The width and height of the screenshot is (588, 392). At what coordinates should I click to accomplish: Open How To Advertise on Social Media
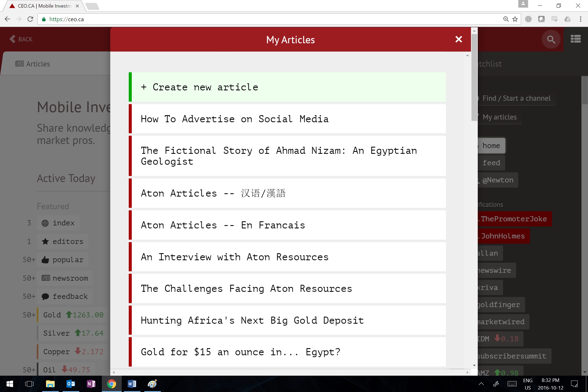pos(287,119)
